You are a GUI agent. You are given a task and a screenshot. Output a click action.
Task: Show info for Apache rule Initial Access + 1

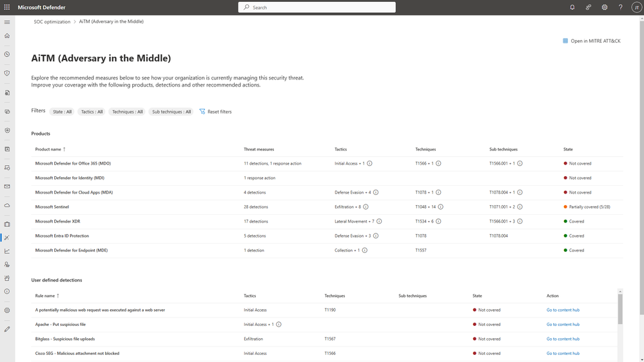coord(279,325)
